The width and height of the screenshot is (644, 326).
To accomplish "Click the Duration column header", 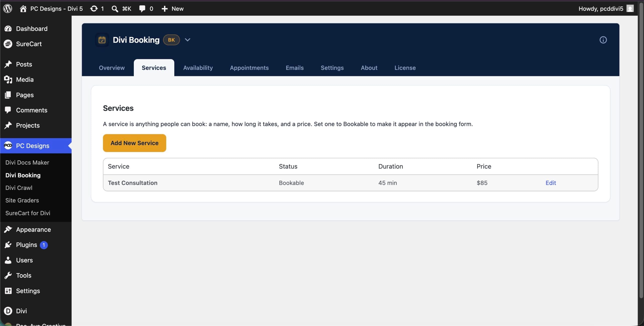I will (x=391, y=166).
